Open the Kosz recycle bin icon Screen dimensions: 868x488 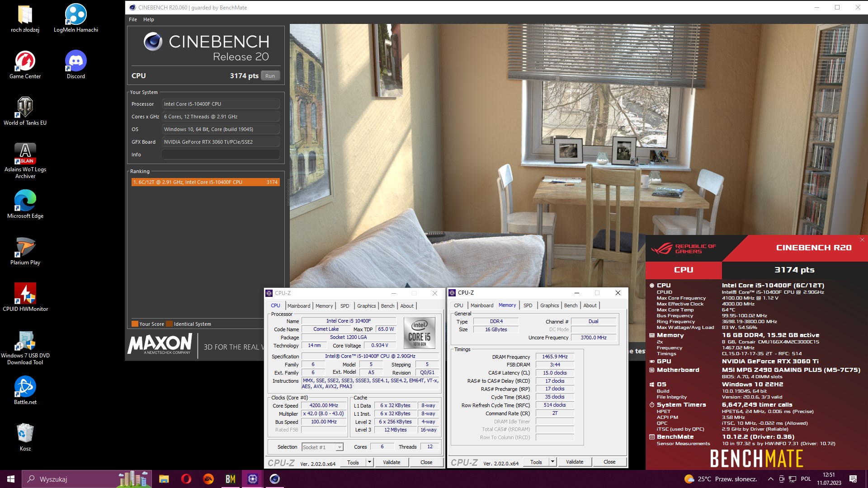tap(25, 438)
